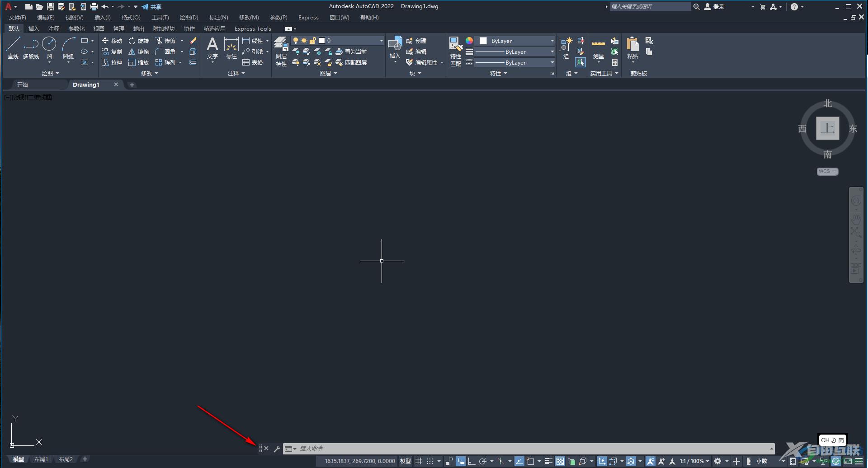Viewport: 868px width, 468px height.
Task: Click Make Current (置为当前) layer button
Action: coord(351,51)
